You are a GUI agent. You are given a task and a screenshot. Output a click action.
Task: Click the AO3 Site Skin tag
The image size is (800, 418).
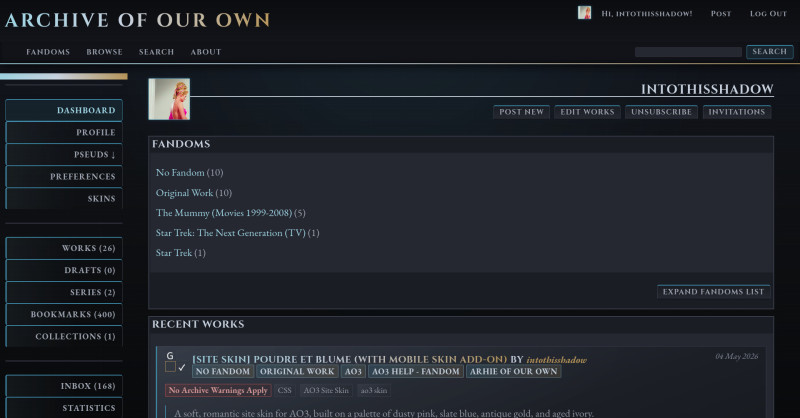click(x=326, y=390)
